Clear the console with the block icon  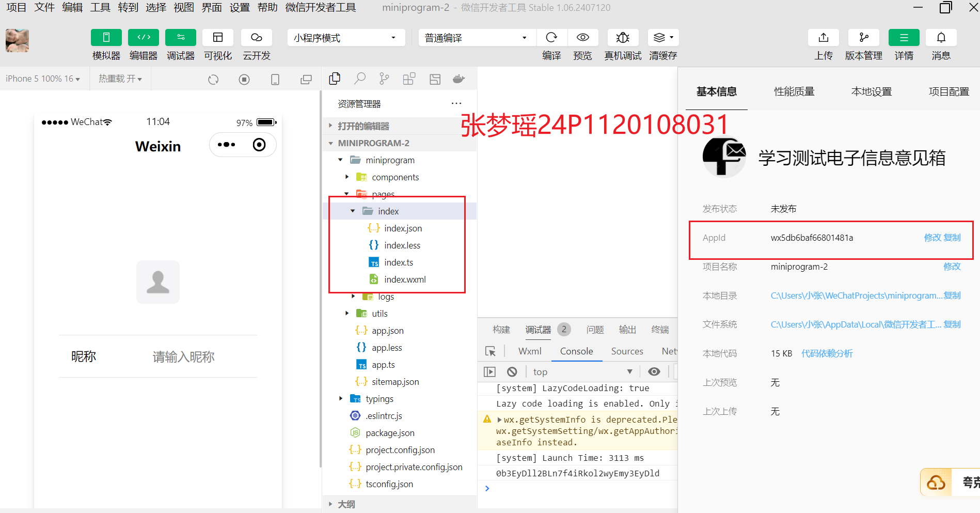512,372
